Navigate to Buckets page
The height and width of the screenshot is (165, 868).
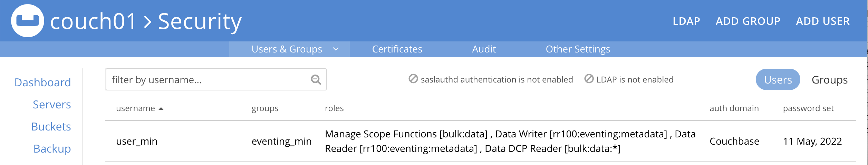point(51,127)
